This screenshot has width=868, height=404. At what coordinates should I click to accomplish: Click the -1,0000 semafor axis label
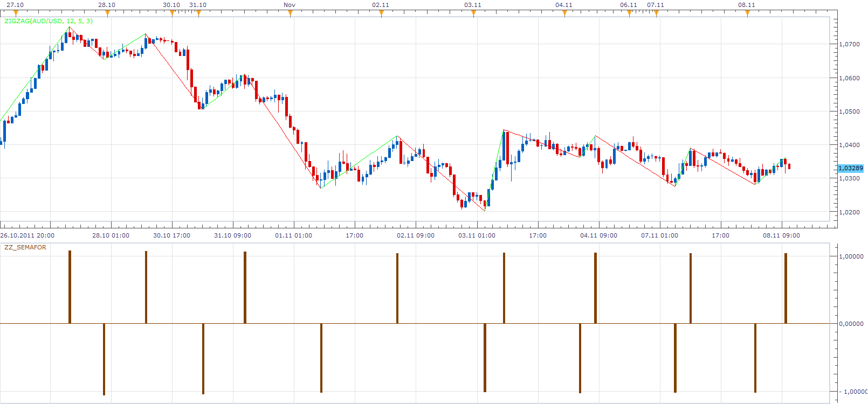pos(853,392)
